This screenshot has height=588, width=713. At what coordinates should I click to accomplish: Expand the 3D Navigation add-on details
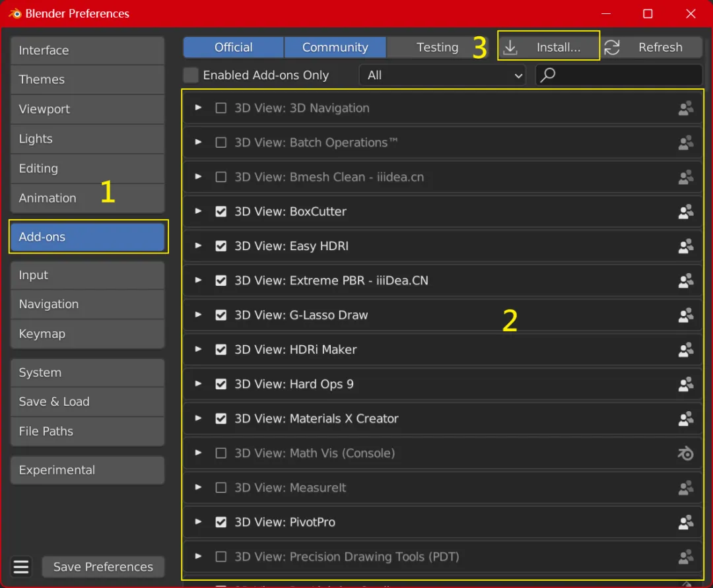[x=198, y=108]
